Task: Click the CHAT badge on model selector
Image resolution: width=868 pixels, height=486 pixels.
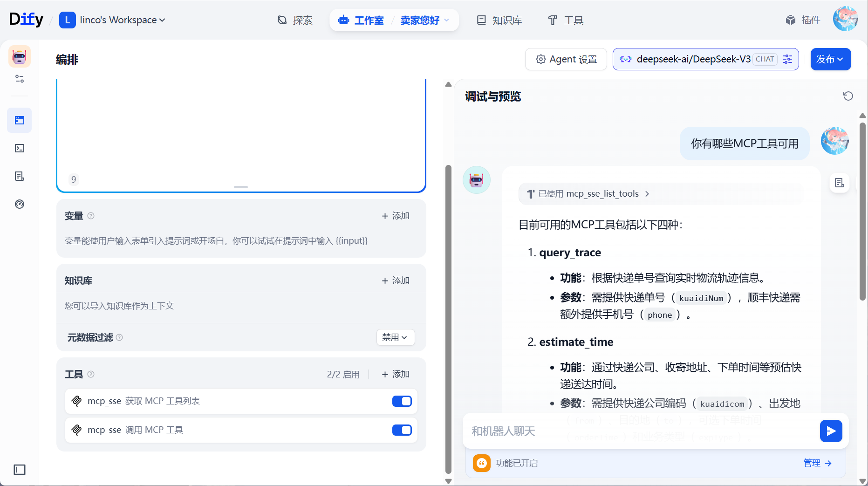Action: pyautogui.click(x=765, y=59)
